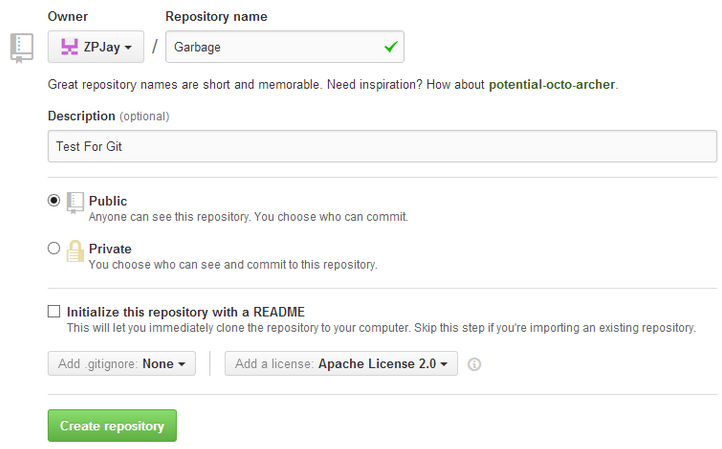Image resolution: width=722 pixels, height=449 pixels.
Task: Click into the Description text field
Action: pos(382,146)
